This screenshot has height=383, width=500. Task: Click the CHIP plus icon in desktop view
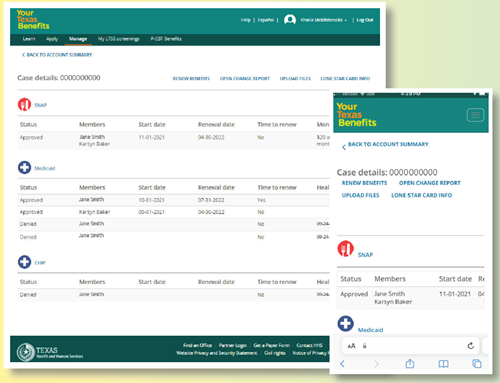(24, 262)
